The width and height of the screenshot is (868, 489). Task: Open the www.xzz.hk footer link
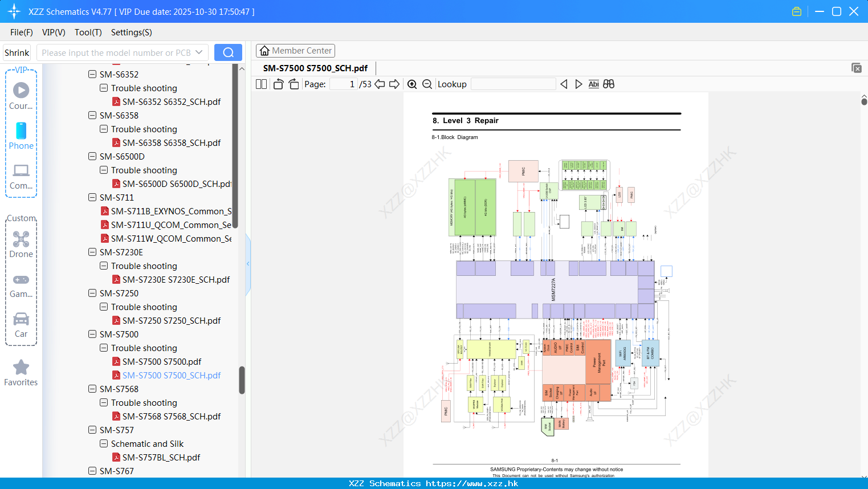(x=472, y=483)
